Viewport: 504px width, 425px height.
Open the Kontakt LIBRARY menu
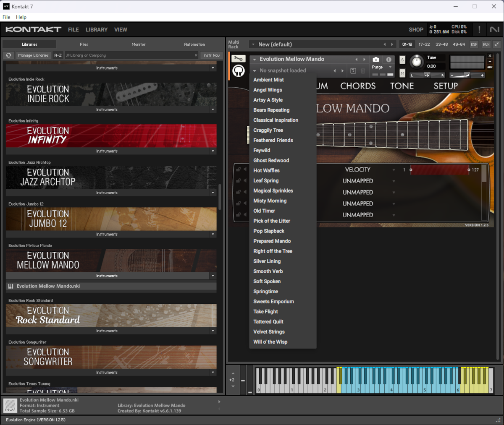click(x=97, y=30)
